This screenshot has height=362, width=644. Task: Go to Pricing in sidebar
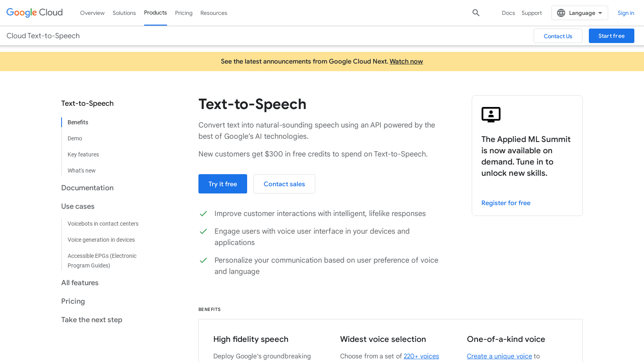pos(73,301)
